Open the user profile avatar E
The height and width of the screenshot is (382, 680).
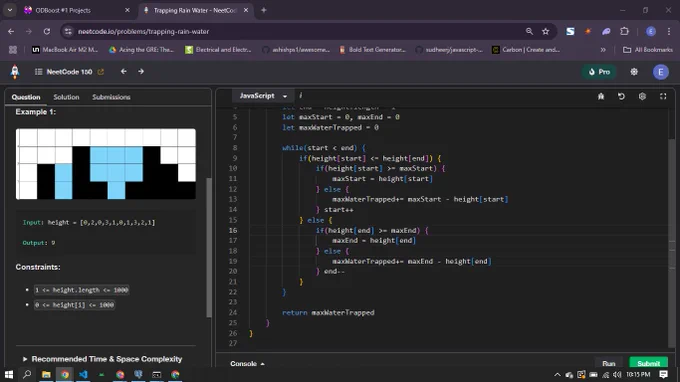pyautogui.click(x=660, y=72)
